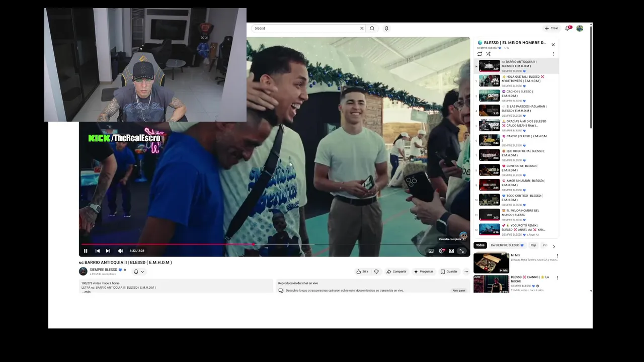Viewport: 644px width, 362px height.
Task: Open SIEMPRE BLESSD channel name link
Action: tap(103, 269)
